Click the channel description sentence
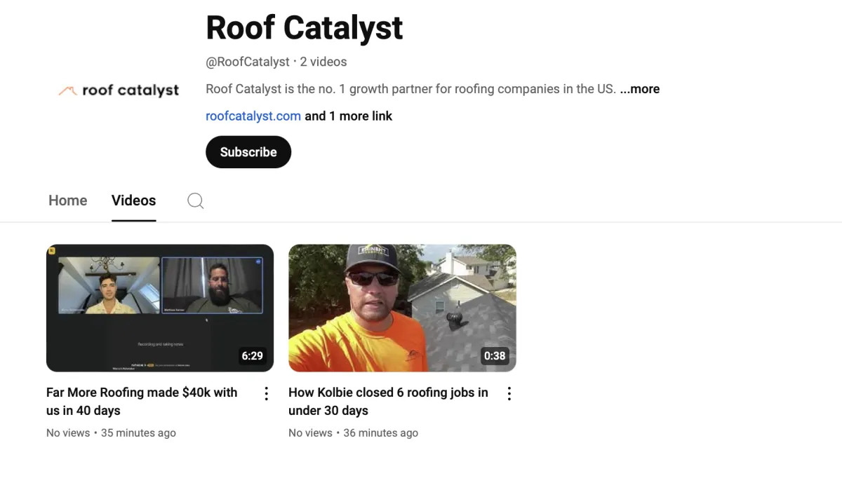Viewport: 842px width, 504px height. coord(411,89)
